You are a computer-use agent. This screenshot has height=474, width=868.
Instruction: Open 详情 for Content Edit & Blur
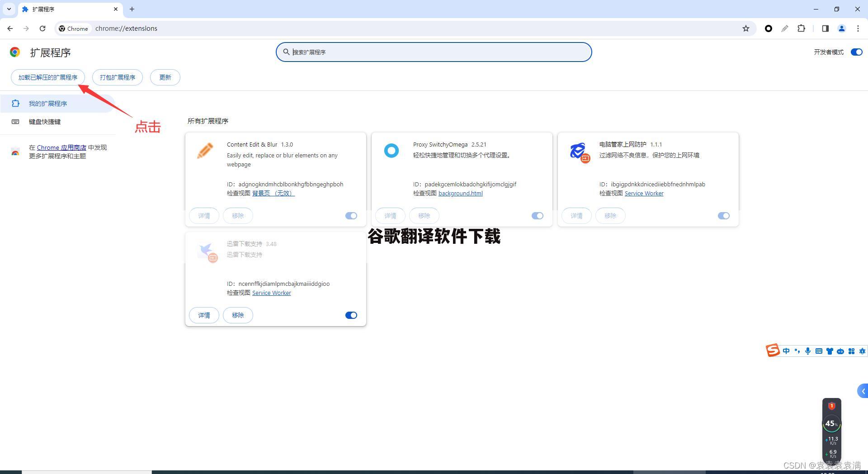[204, 216]
